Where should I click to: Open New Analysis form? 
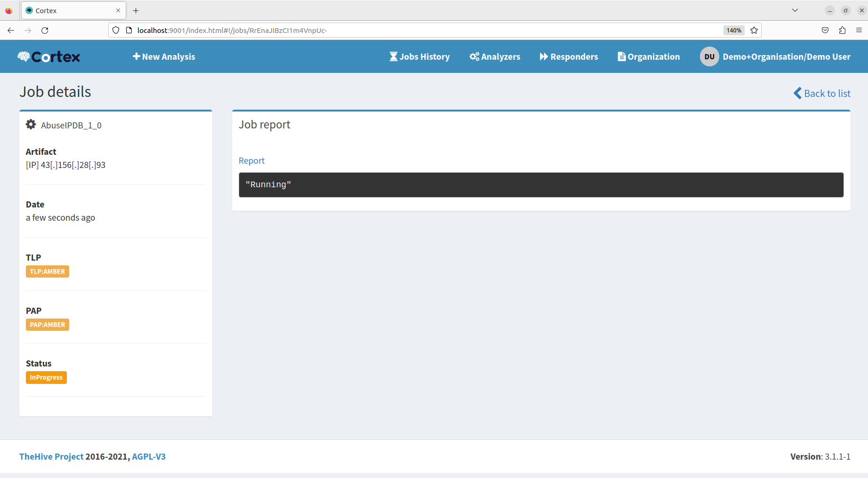(x=164, y=56)
